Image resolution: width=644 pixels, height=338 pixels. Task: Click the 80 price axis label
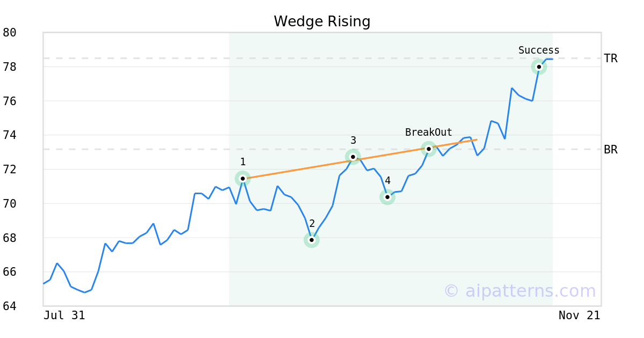[10, 33]
